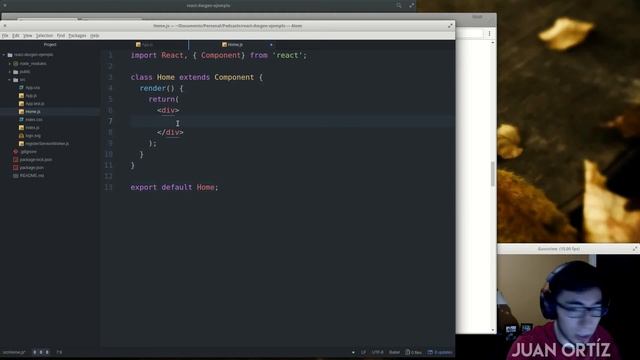Click the scroll down arrow in background browser
The height and width of the screenshot is (360, 640).
[x=493, y=330]
